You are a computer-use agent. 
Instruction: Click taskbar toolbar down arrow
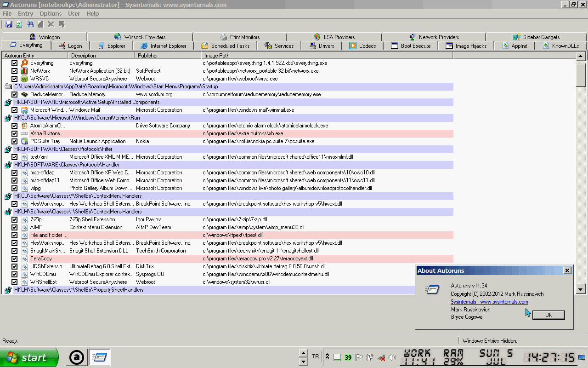[x=303, y=362]
